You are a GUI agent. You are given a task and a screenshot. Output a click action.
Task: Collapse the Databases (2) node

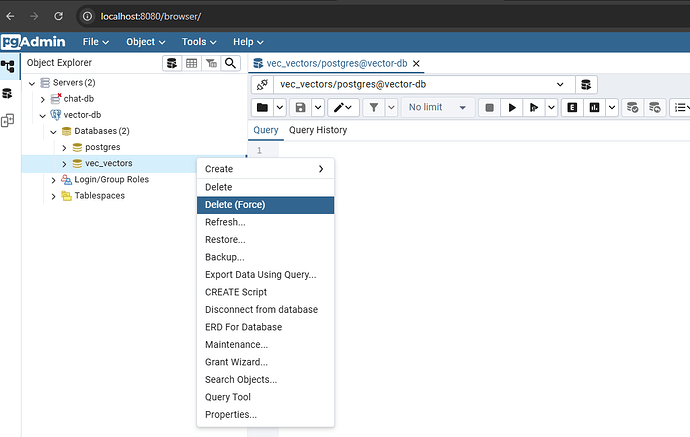tap(53, 132)
